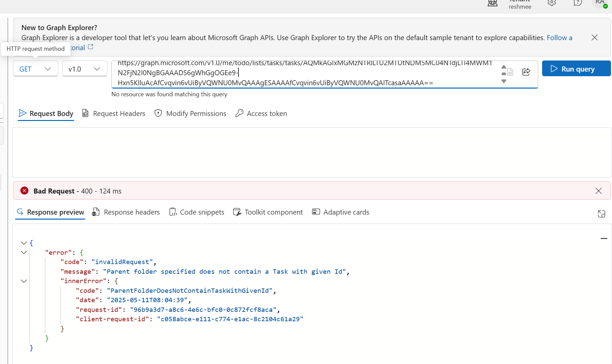This screenshot has height=364, width=612.
Task: Open the GET HTTP method dropdown
Action: point(35,69)
